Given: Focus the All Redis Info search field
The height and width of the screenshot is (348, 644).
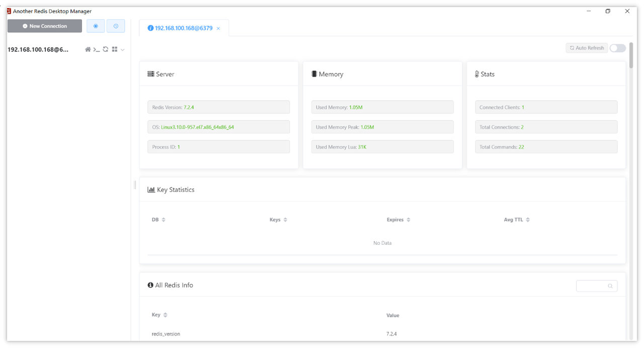Looking at the screenshot, I should (x=597, y=286).
